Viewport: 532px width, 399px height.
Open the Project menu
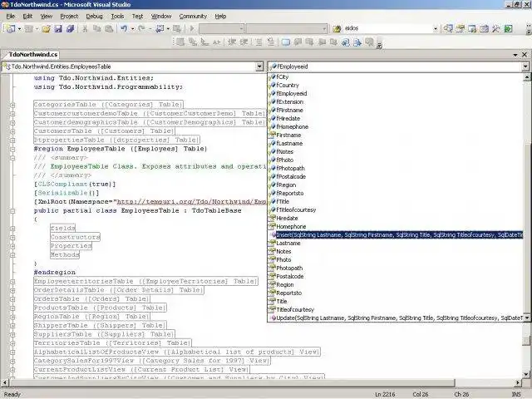[69, 17]
